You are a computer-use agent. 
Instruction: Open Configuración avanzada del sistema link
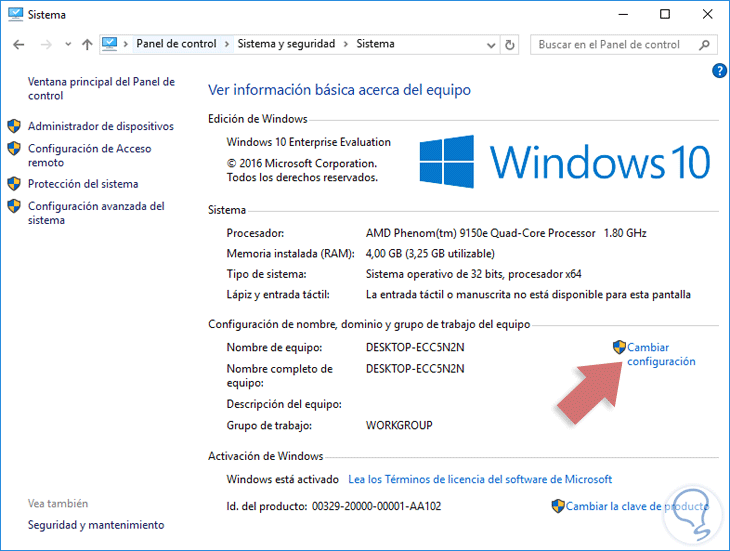96,213
